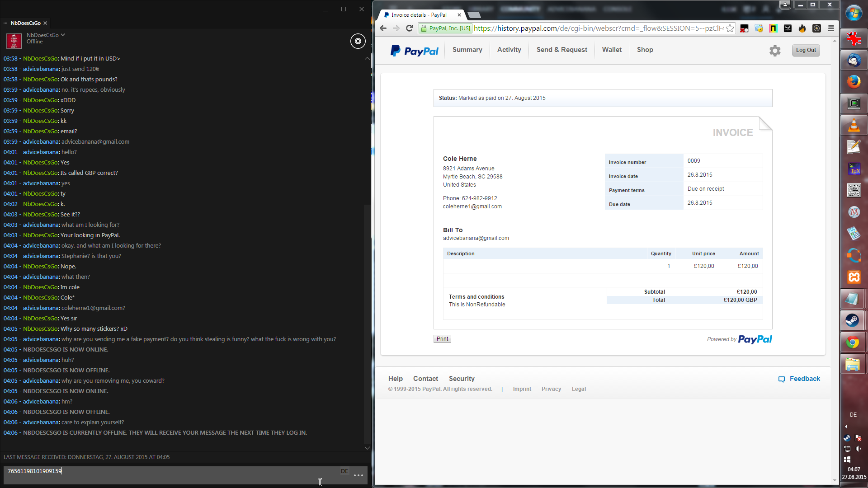Expand NbDoesCsGo friend name dropdown
Viewport: 868px width, 488px height.
coord(63,35)
